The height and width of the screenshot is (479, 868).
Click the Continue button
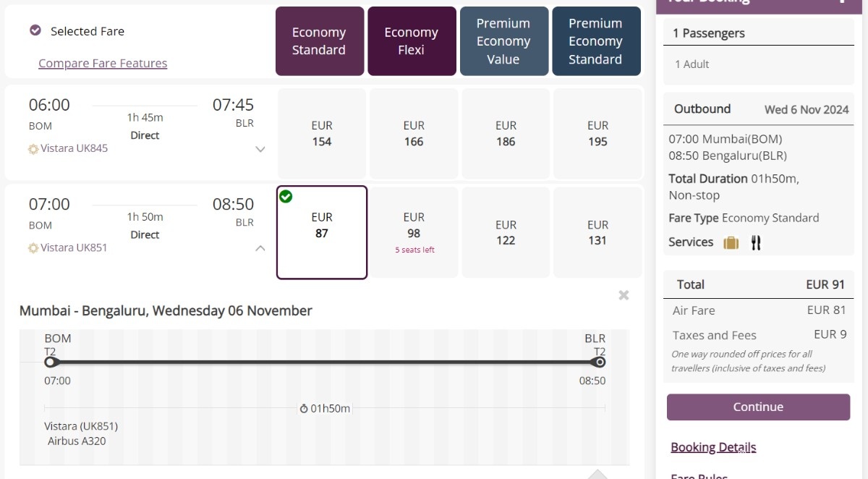758,407
